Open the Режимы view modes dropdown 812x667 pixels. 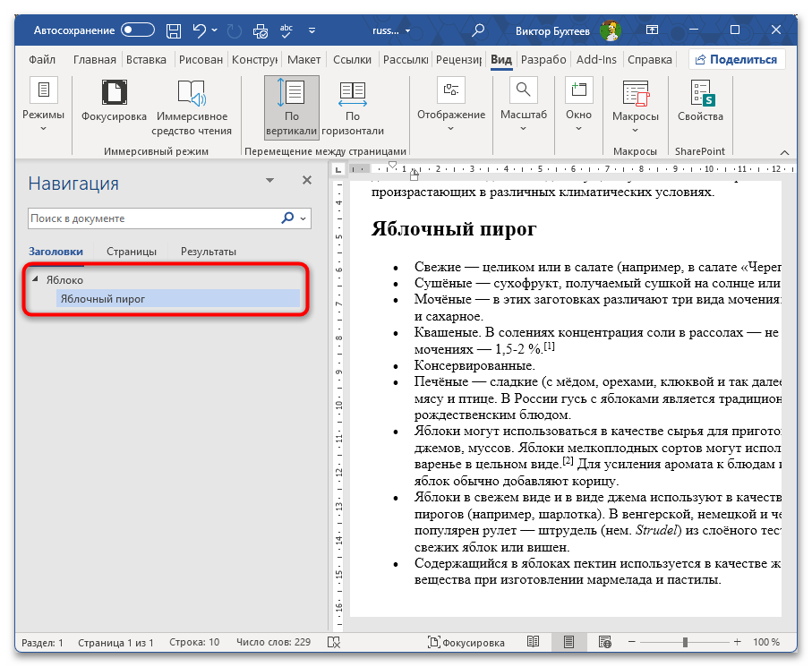pyautogui.click(x=44, y=104)
